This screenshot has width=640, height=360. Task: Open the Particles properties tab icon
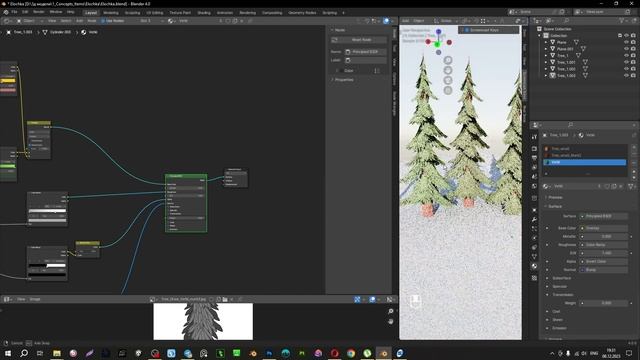(534, 229)
